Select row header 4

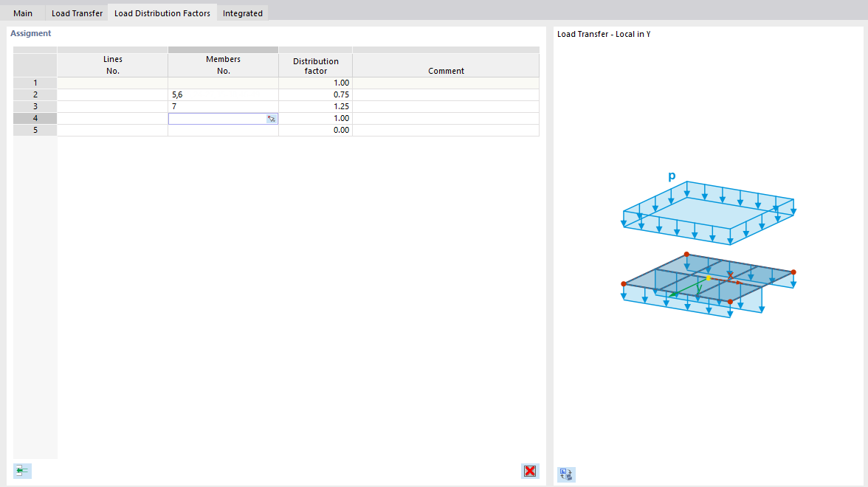tap(35, 118)
